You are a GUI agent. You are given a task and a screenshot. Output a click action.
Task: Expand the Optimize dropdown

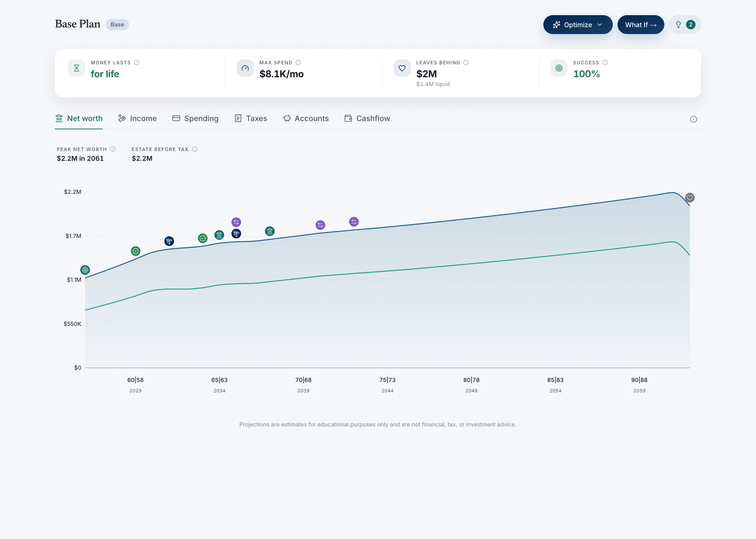pyautogui.click(x=578, y=25)
